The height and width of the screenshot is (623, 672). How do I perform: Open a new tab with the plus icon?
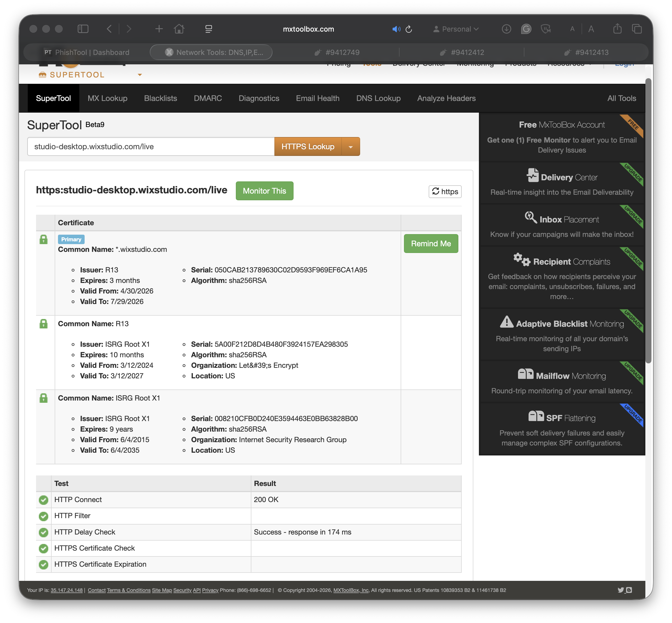(x=159, y=29)
